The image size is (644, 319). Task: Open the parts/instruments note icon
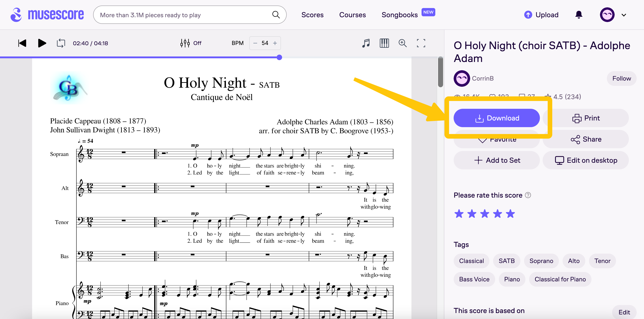[366, 43]
